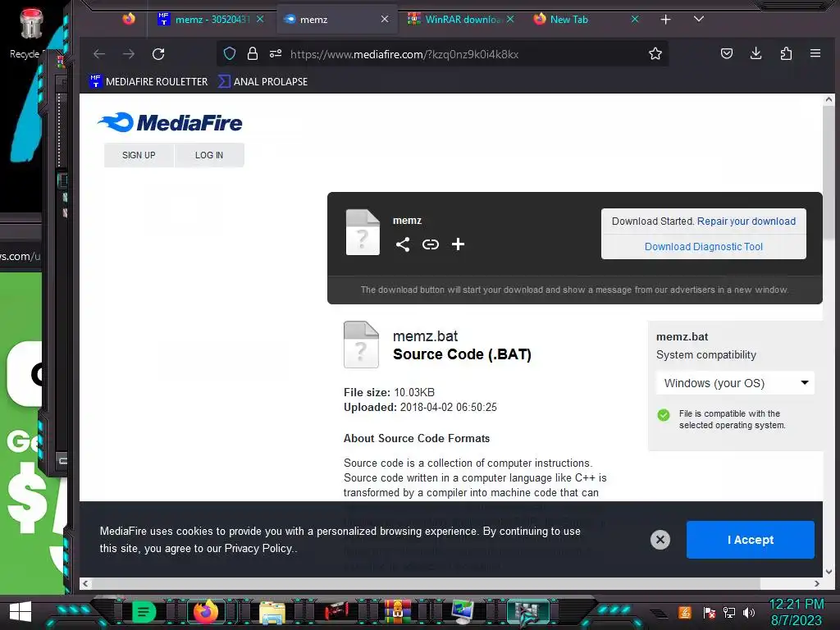Open the green chat app on taskbar
840x630 pixels.
tap(143, 612)
